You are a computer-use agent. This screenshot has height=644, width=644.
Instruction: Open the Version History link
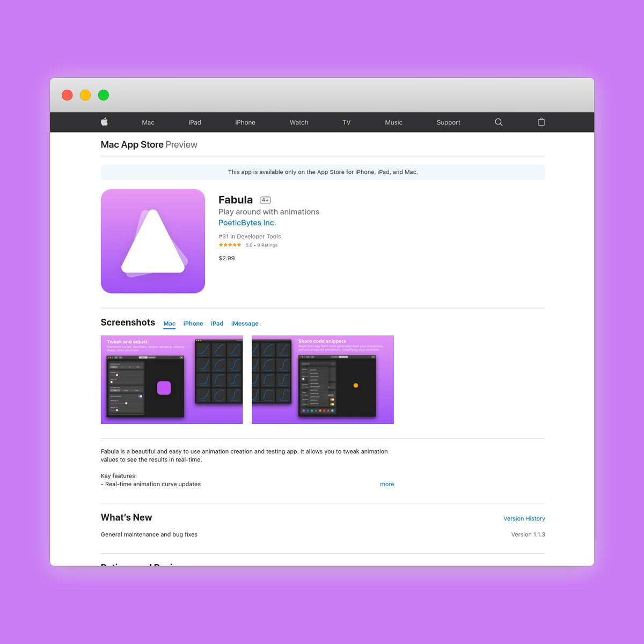pyautogui.click(x=524, y=518)
